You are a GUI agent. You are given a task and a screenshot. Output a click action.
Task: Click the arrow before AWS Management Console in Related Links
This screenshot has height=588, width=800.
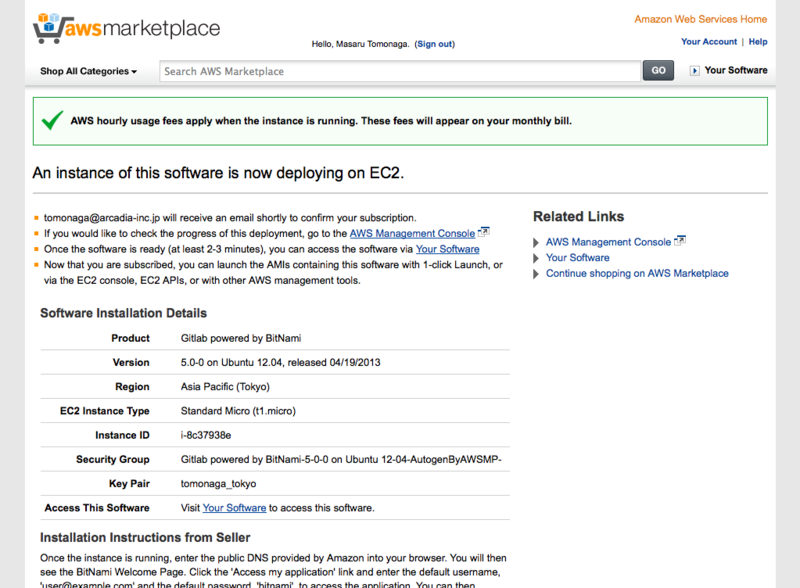537,242
